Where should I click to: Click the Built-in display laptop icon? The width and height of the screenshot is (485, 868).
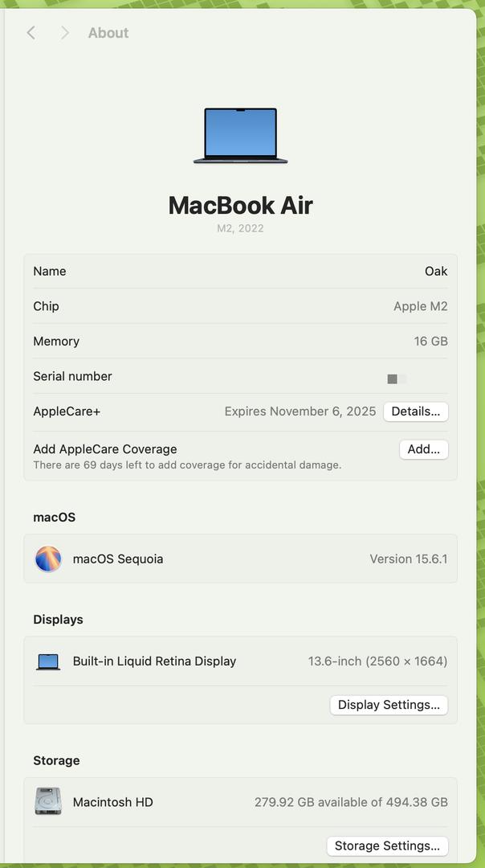coord(48,661)
